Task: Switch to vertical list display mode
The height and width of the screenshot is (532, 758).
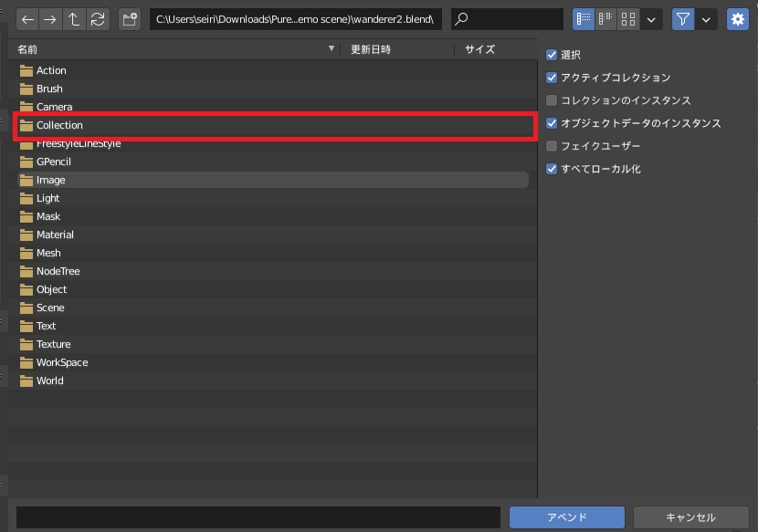Action: 582,18
